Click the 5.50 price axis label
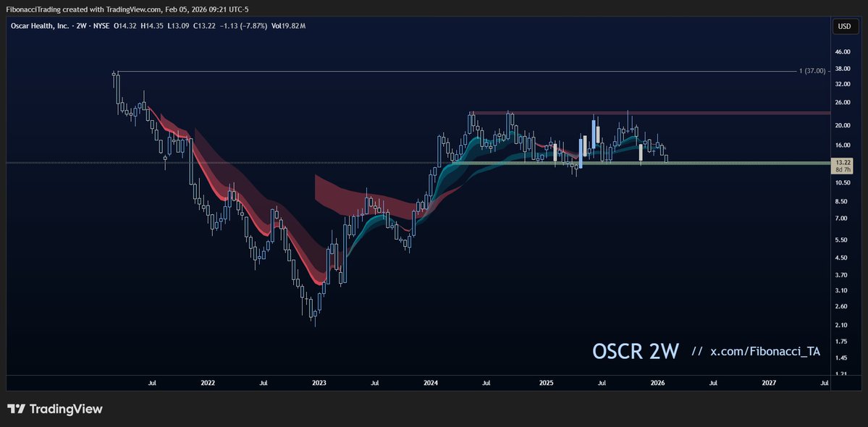This screenshot has height=427, width=868. 843,240
